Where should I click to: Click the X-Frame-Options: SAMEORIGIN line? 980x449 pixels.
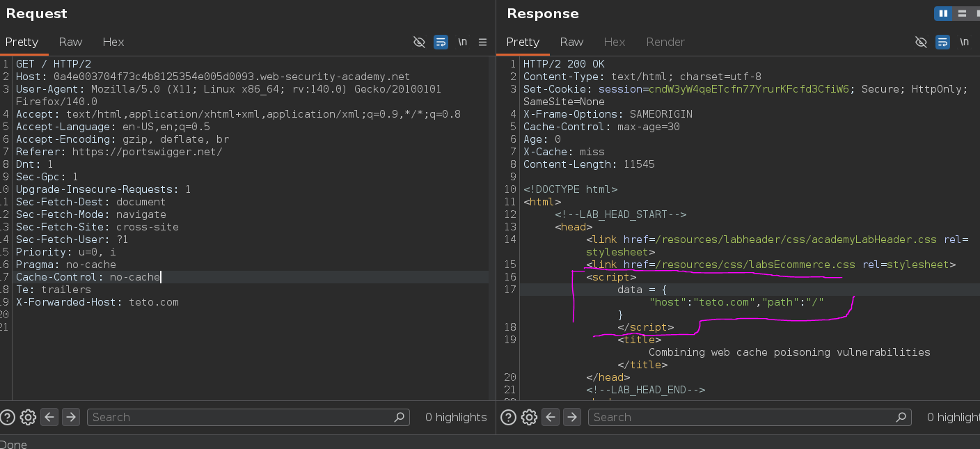click(608, 114)
